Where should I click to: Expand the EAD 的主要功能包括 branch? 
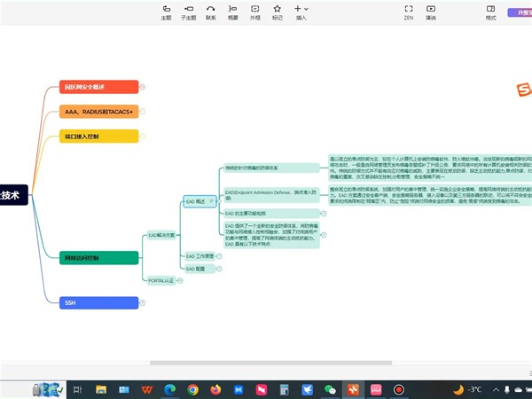click(324, 214)
